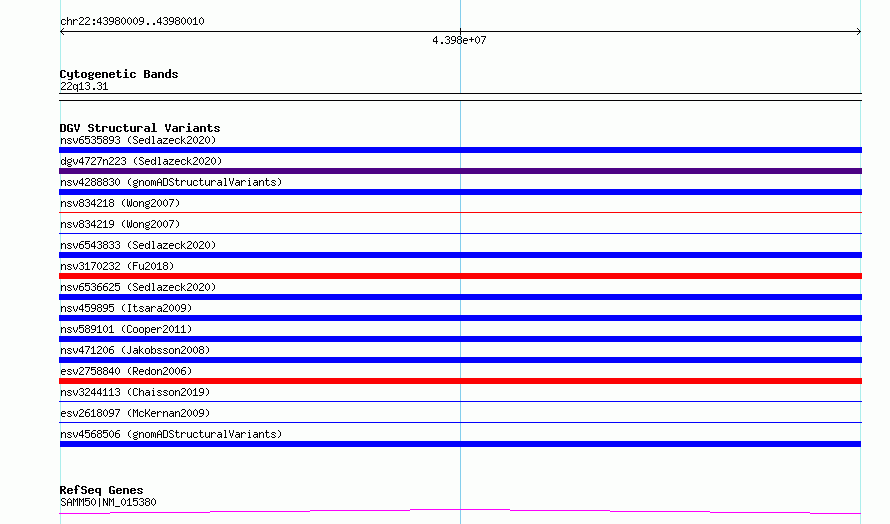The width and height of the screenshot is (890, 524).
Task: Click the DGV Structural Variants track title
Action: (x=140, y=128)
